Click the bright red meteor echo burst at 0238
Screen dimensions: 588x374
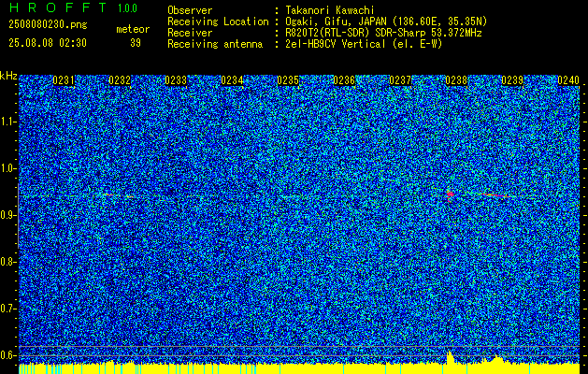[450, 194]
